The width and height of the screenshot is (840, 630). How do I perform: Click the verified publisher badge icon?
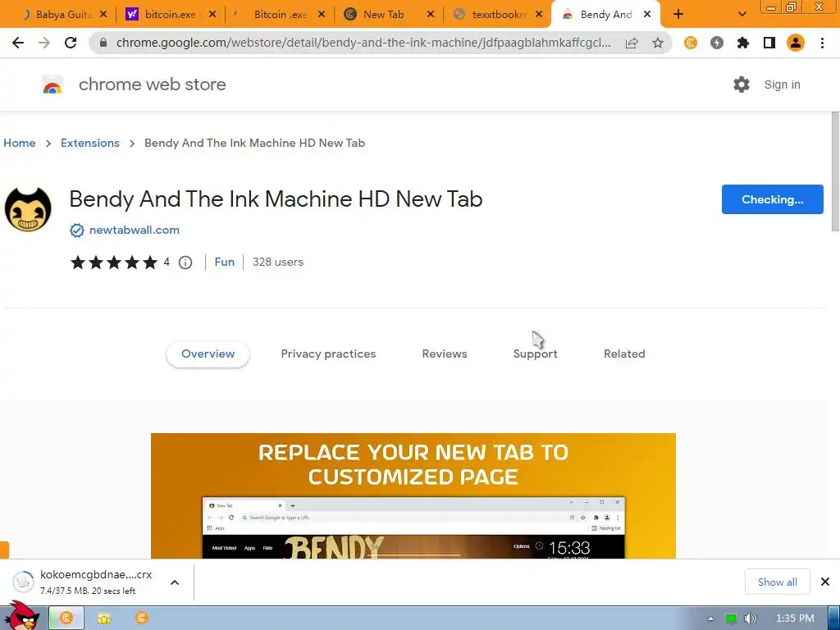pyautogui.click(x=77, y=231)
